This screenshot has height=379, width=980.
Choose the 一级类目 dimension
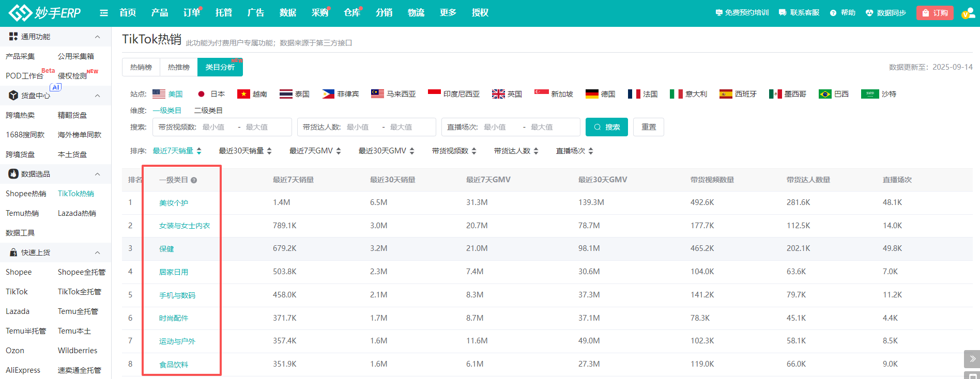coord(167,110)
